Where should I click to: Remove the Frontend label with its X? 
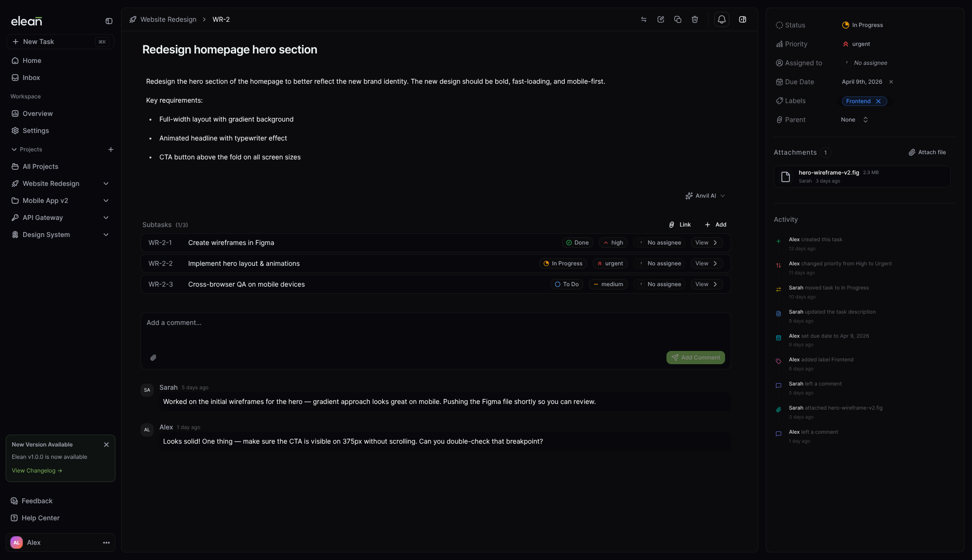tap(878, 101)
